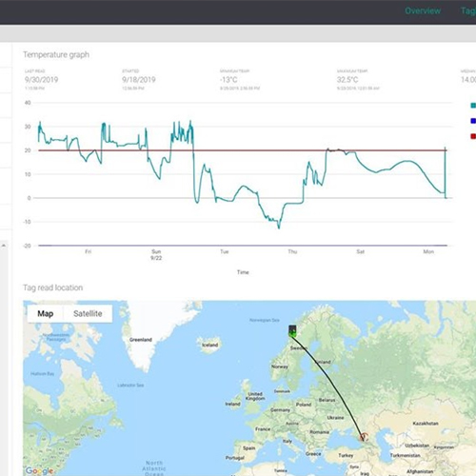Open the Overview navigation link

(423, 10)
